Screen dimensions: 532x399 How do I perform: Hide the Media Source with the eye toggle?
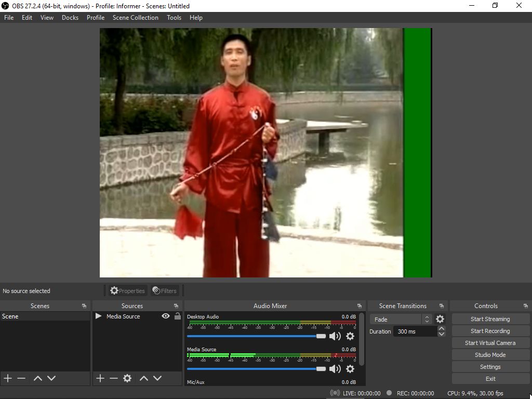click(165, 316)
